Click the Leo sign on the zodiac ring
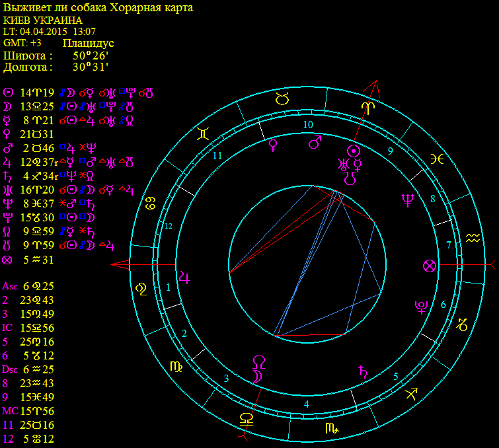The image size is (499, 448). pyautogui.click(x=141, y=289)
